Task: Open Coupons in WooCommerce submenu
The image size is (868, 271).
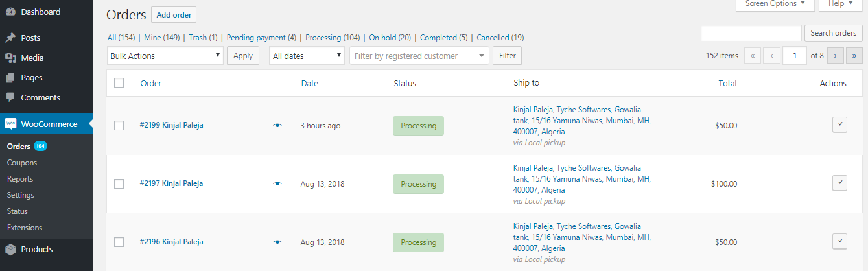Action: click(22, 163)
